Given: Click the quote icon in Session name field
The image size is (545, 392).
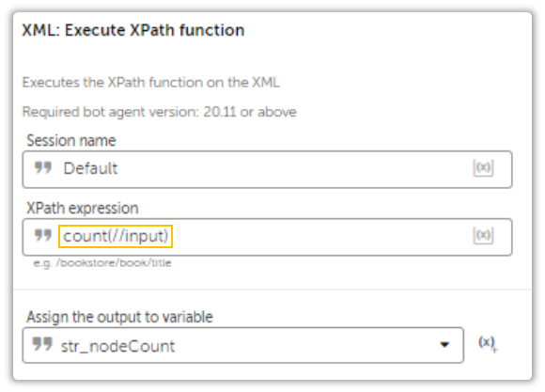Looking at the screenshot, I should click(x=43, y=168).
